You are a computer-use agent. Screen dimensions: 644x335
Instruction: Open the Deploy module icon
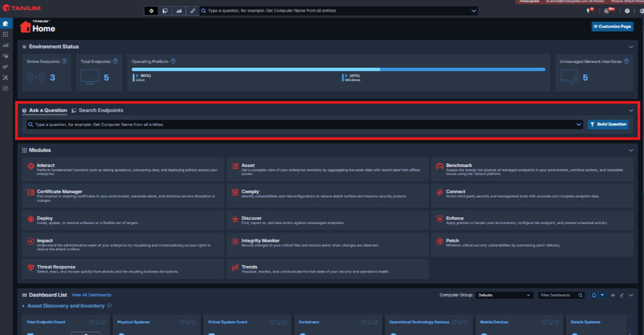(x=30, y=219)
